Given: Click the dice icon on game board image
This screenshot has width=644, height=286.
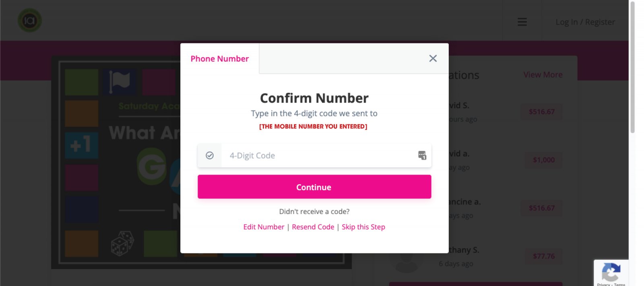Looking at the screenshot, I should pos(122,243).
